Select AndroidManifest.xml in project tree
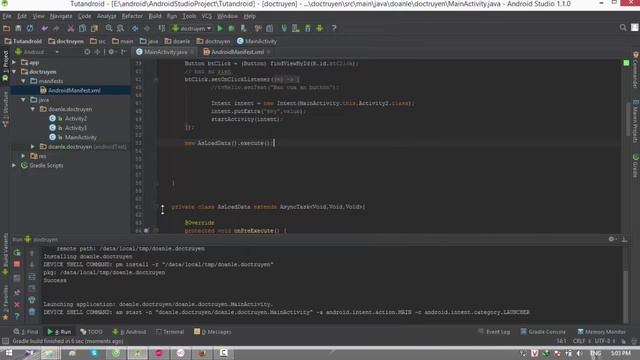640x360 pixels. click(x=74, y=91)
